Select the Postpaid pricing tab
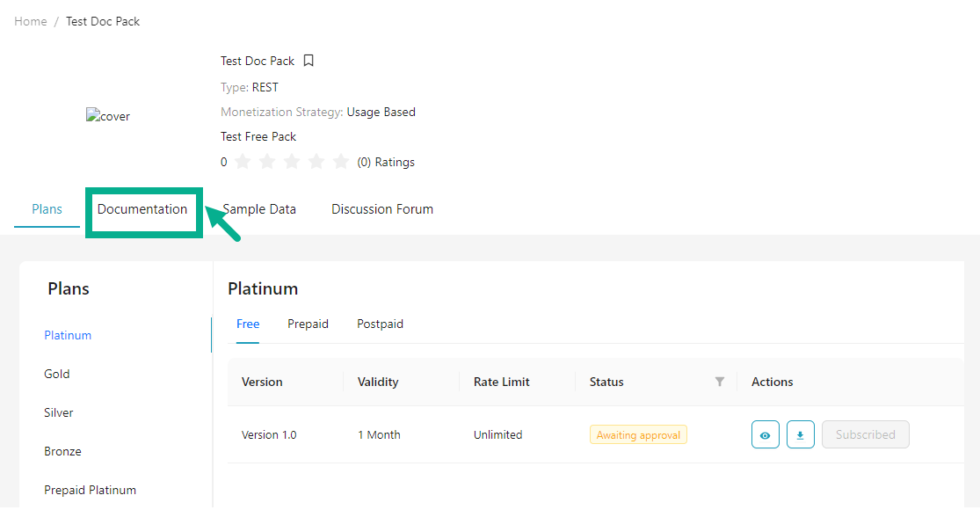 (380, 324)
